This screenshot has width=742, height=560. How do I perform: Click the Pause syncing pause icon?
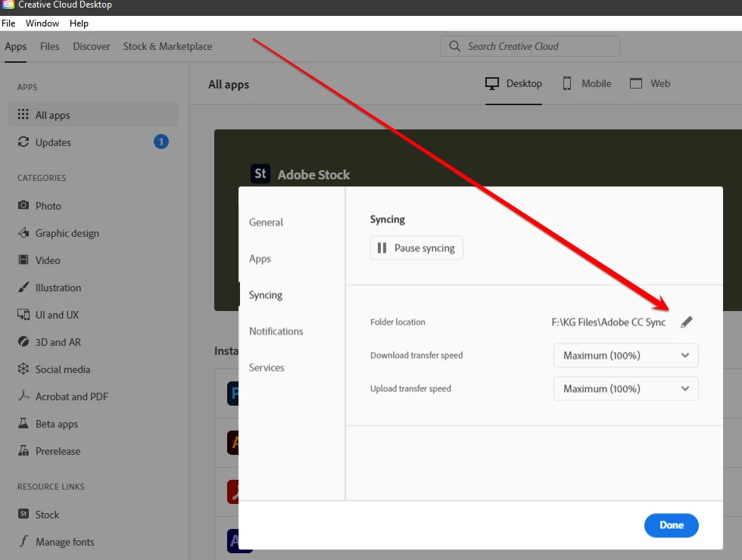click(x=382, y=248)
